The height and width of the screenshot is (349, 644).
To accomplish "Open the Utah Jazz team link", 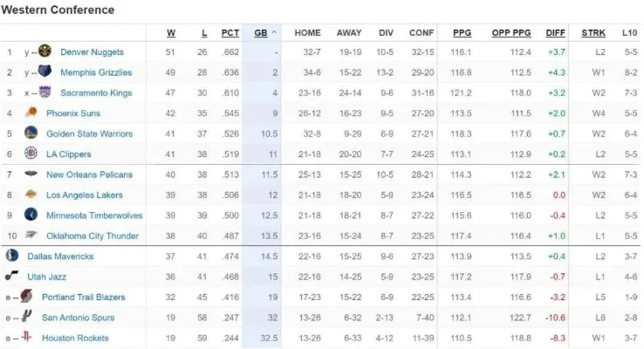I will pyautogui.click(x=47, y=277).
